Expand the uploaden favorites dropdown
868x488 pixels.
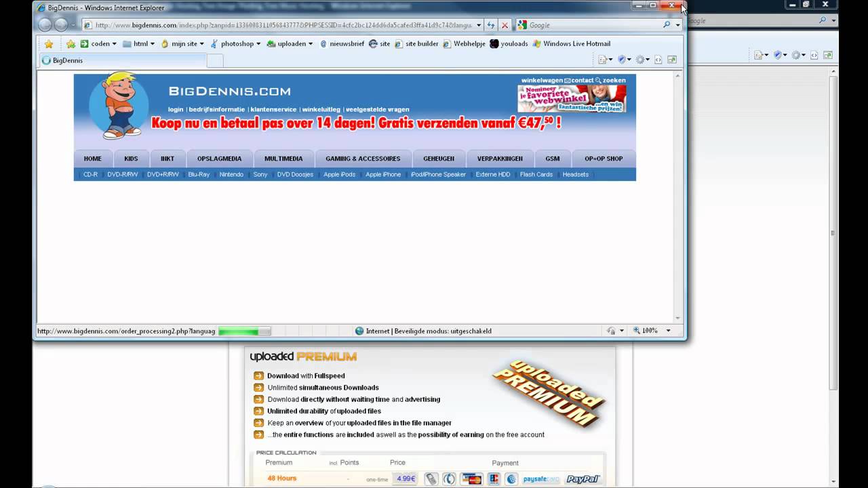(x=310, y=44)
